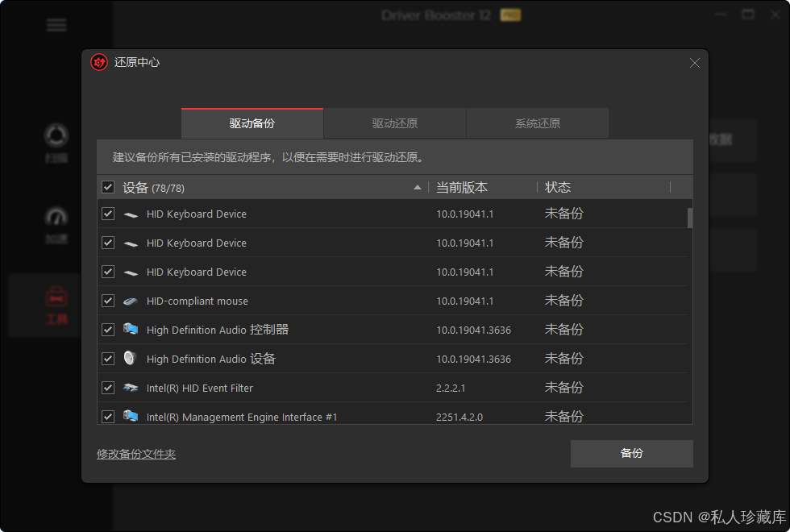Switch to the 驱动备份 tab

tap(252, 123)
